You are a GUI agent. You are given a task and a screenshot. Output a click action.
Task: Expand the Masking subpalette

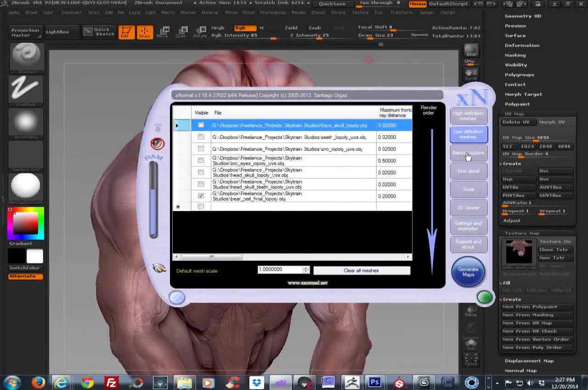click(x=515, y=55)
